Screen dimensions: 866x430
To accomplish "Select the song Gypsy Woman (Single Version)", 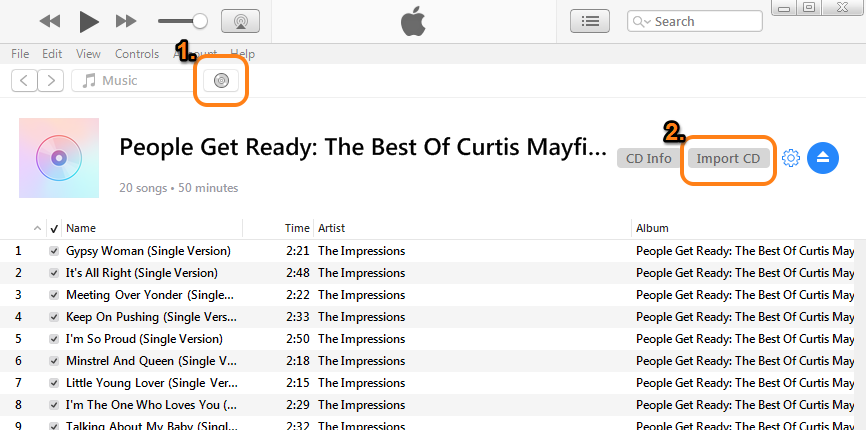I will point(148,251).
